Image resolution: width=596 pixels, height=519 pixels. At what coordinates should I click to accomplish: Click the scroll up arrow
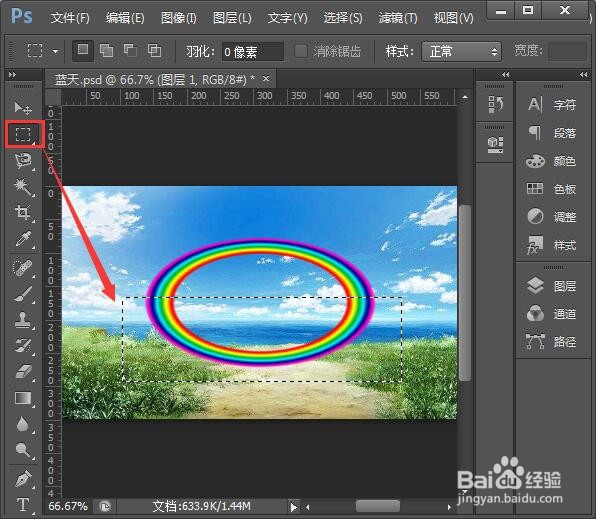point(465,97)
